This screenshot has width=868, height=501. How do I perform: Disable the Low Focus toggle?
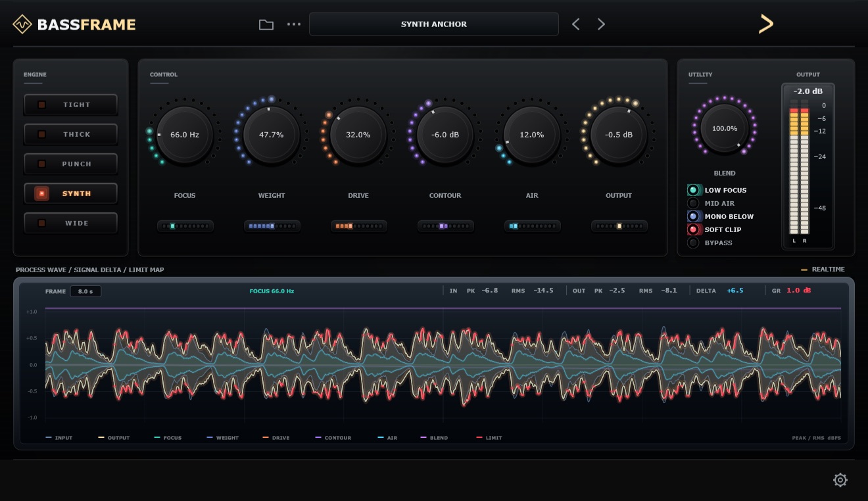pos(692,190)
